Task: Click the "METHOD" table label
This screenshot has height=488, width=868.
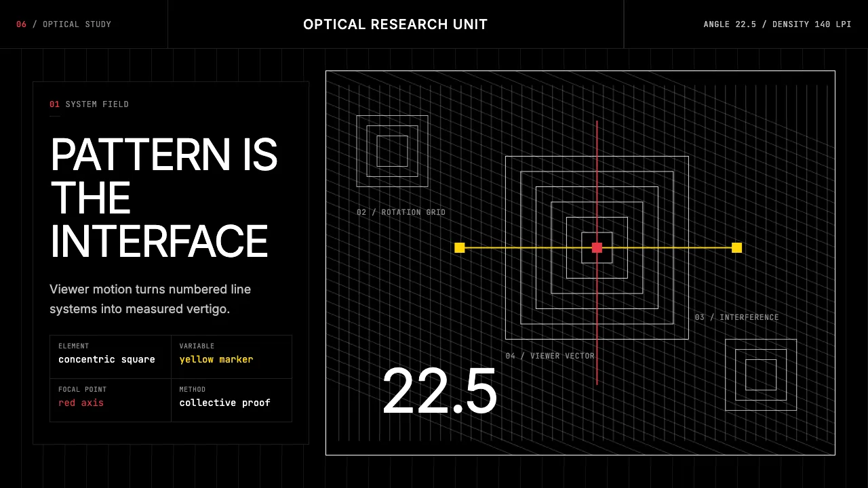Action: [x=193, y=390]
